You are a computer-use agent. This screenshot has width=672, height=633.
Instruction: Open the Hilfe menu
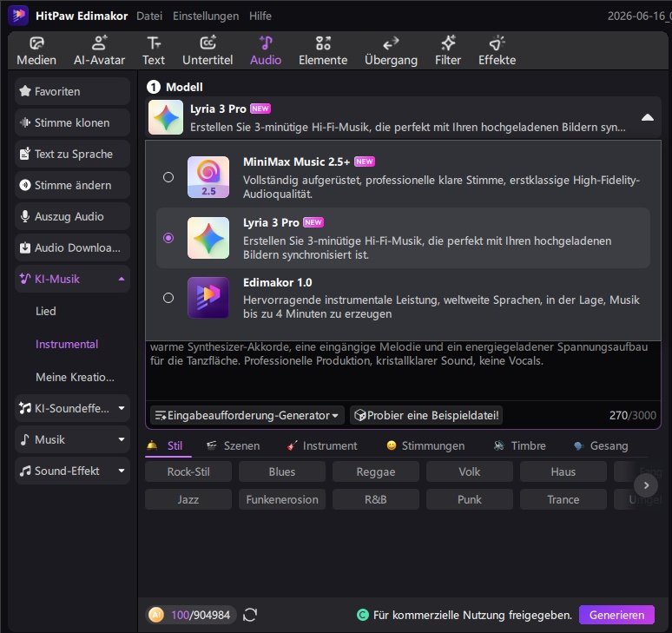(x=260, y=16)
